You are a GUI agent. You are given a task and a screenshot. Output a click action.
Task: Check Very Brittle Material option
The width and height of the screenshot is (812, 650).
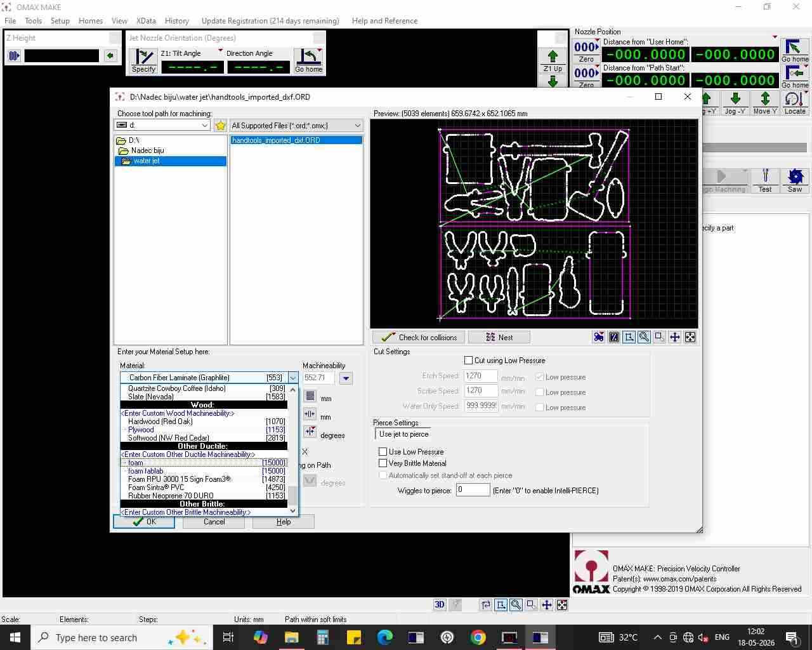pos(383,463)
